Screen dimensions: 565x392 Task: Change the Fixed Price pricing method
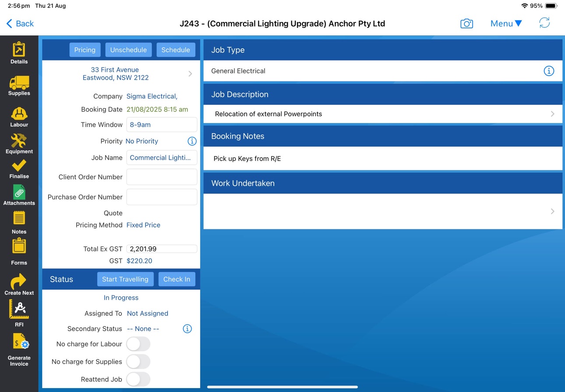[143, 225]
